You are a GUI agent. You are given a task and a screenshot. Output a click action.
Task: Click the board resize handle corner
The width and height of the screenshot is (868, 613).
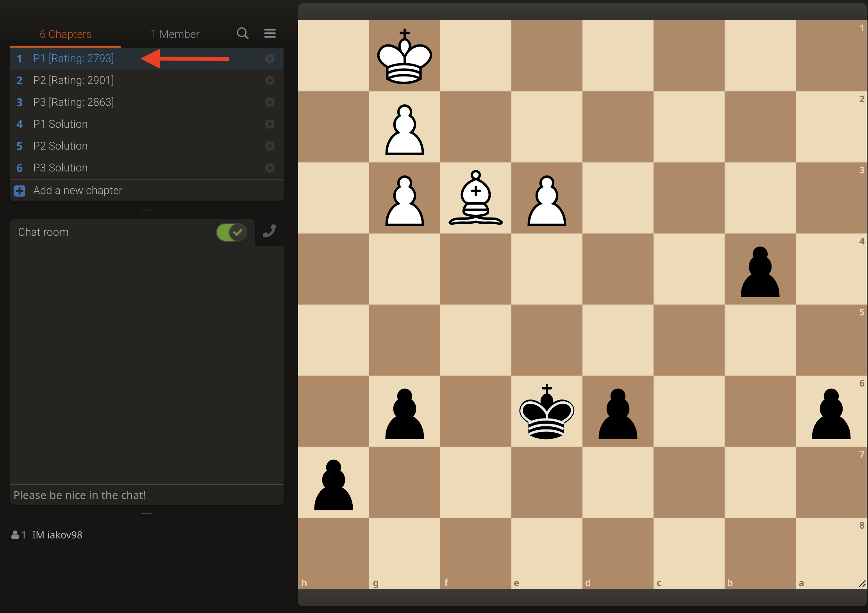(x=862, y=584)
